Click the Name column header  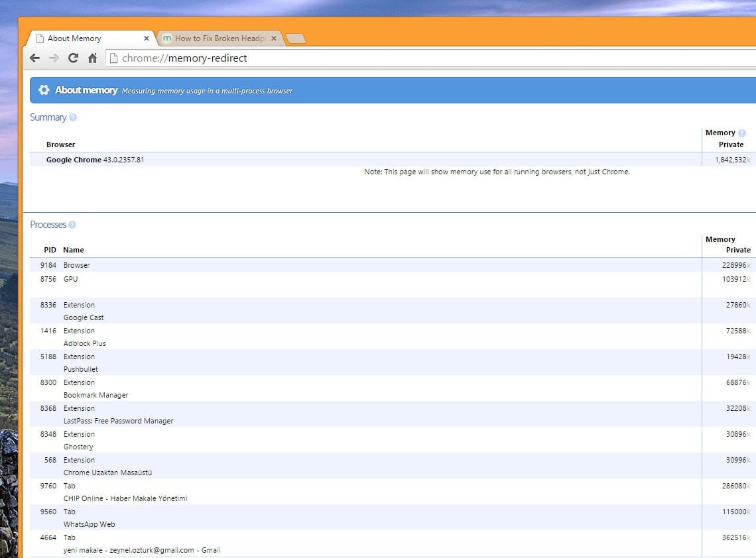coord(74,250)
